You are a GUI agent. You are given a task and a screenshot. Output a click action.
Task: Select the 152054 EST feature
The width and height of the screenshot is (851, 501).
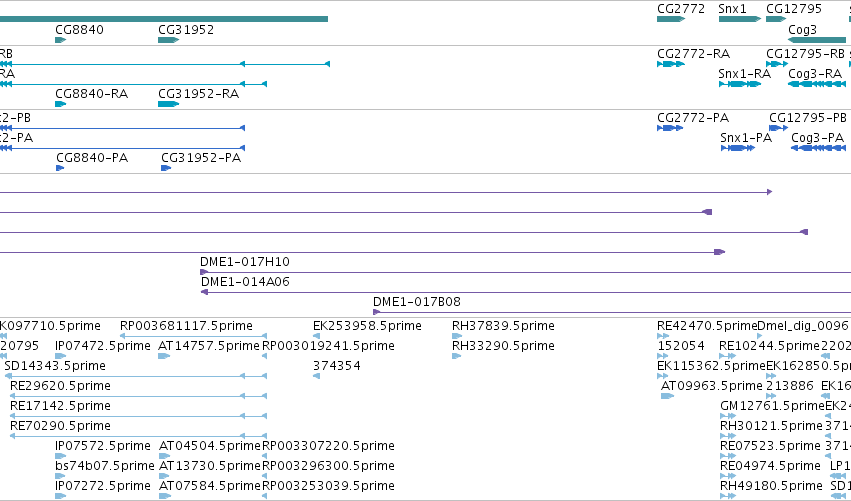662,357
